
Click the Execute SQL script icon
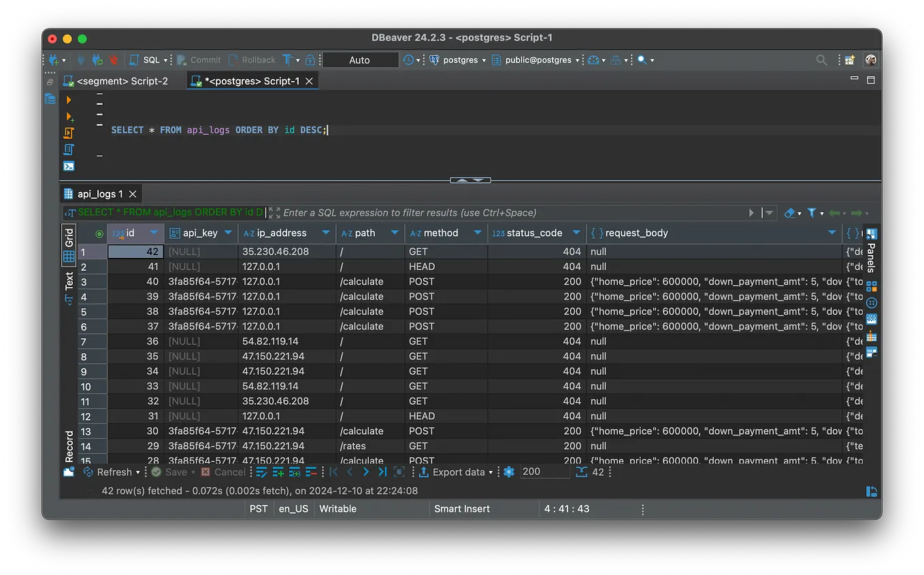pos(69,133)
